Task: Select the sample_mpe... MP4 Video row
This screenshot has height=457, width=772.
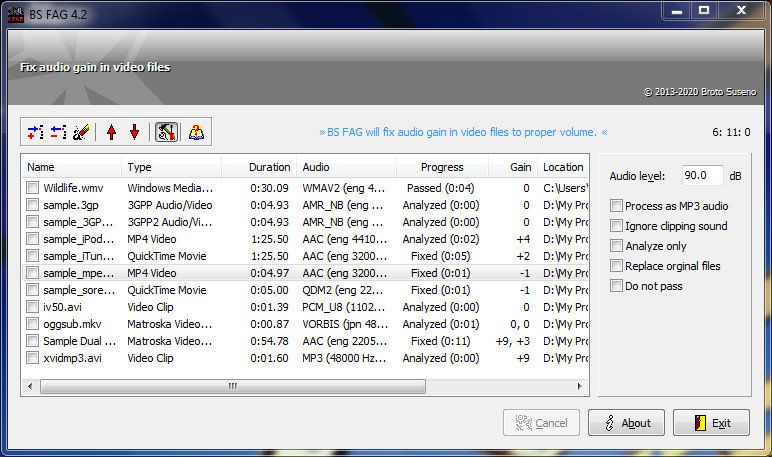Action: pyautogui.click(x=305, y=273)
